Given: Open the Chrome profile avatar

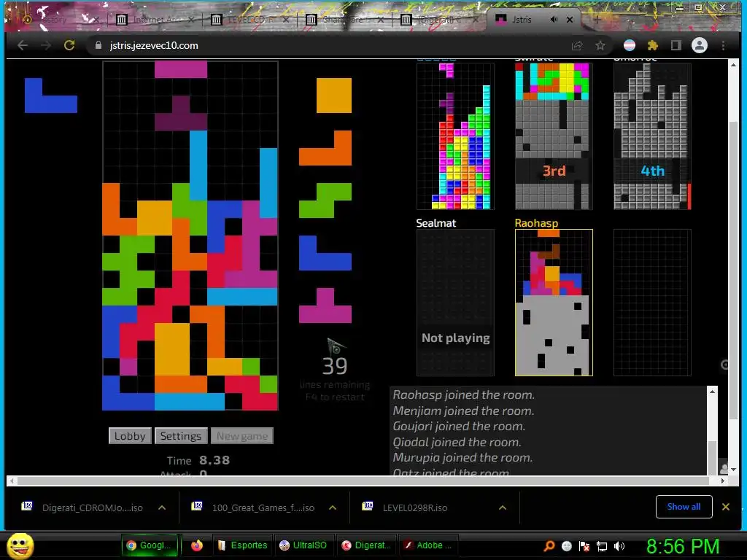Looking at the screenshot, I should tap(700, 45).
